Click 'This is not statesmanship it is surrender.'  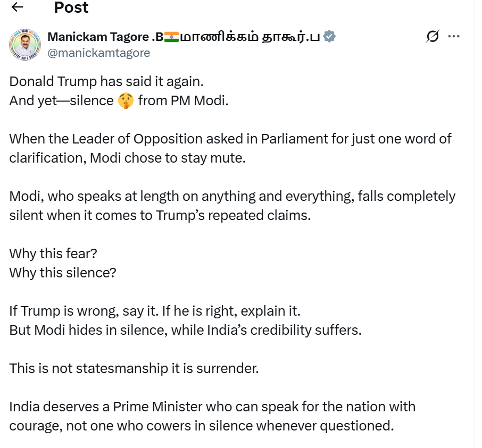(x=134, y=368)
